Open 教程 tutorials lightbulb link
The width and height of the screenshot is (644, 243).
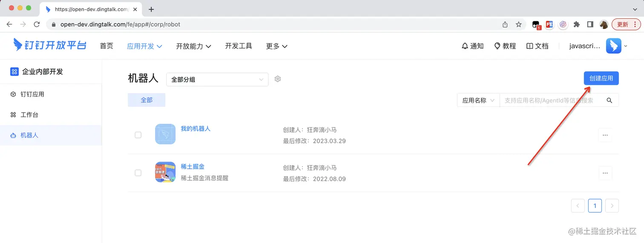coord(505,46)
